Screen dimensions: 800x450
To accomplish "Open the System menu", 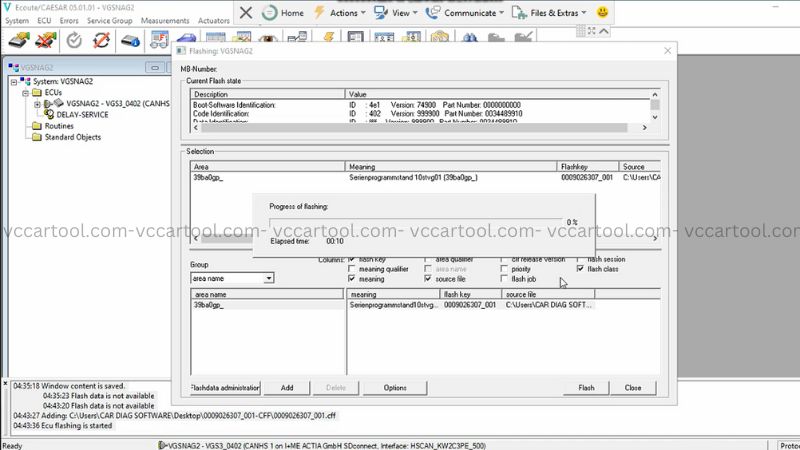I will pos(17,20).
